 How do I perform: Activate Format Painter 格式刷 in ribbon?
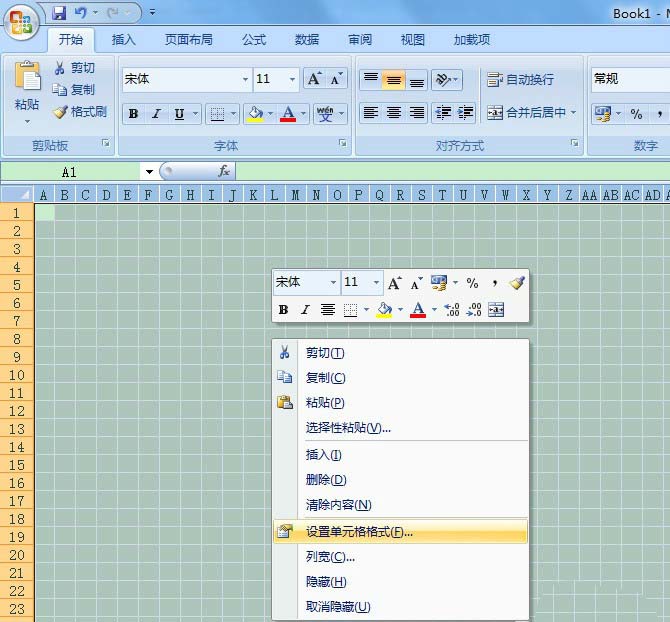click(79, 111)
